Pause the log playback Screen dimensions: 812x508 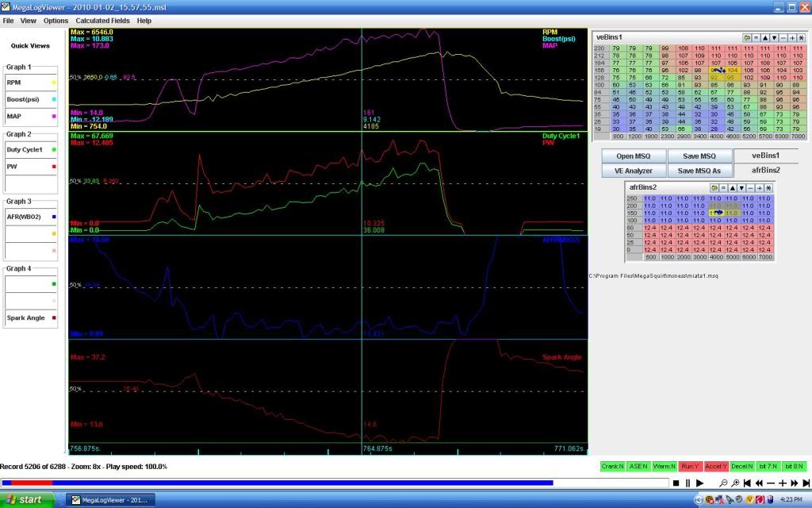688,482
